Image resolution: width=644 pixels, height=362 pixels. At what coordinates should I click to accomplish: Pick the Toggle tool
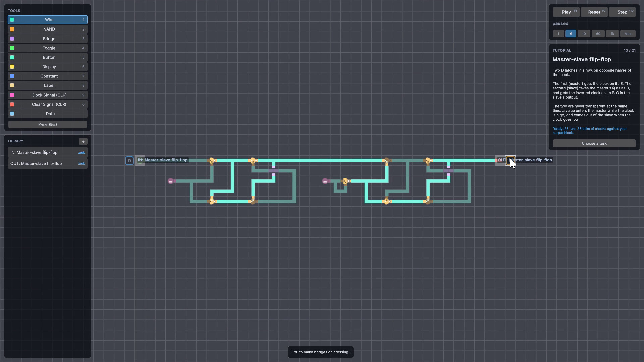[48, 48]
